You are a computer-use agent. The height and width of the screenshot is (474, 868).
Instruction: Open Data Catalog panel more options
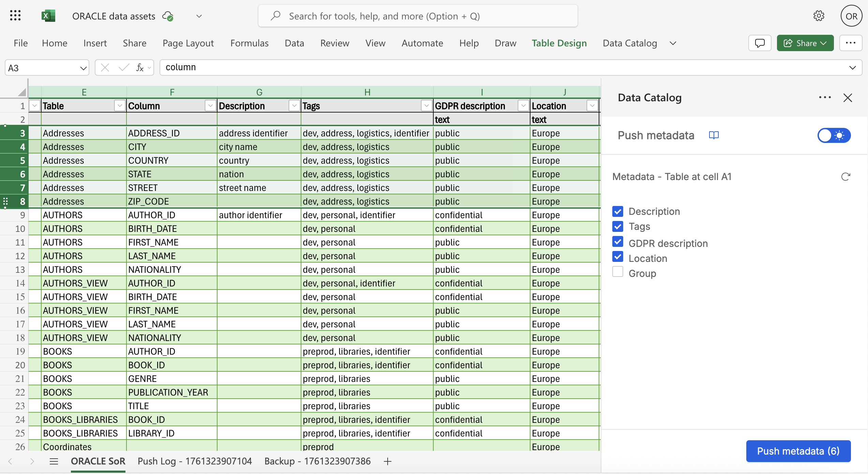click(825, 98)
